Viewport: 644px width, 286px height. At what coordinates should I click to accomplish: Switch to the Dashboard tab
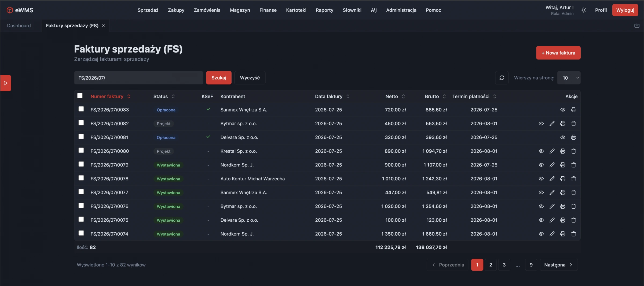coord(19,26)
